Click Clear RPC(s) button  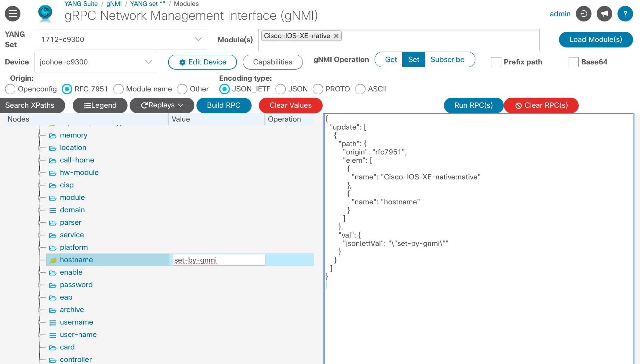click(x=541, y=105)
